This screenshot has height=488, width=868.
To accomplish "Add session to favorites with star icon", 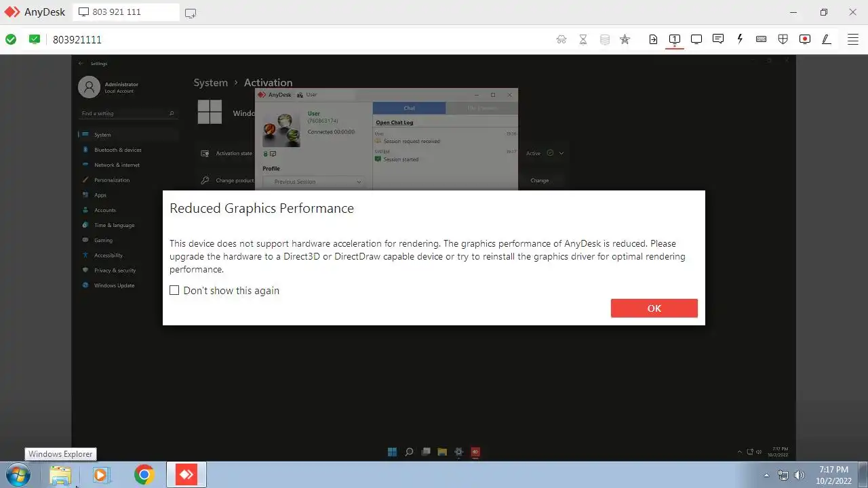I will tap(625, 39).
